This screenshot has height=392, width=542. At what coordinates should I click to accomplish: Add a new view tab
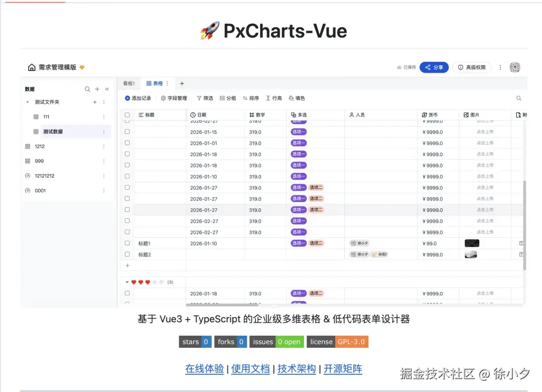(x=182, y=83)
